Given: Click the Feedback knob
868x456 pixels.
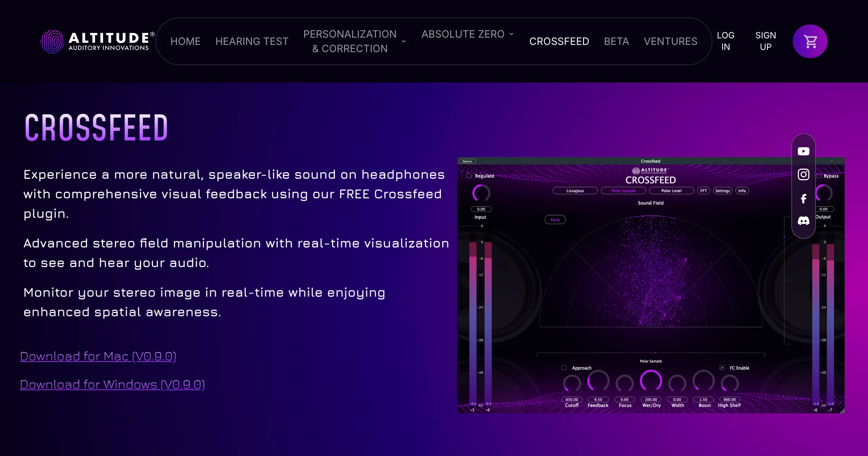Looking at the screenshot, I should pyautogui.click(x=598, y=381).
